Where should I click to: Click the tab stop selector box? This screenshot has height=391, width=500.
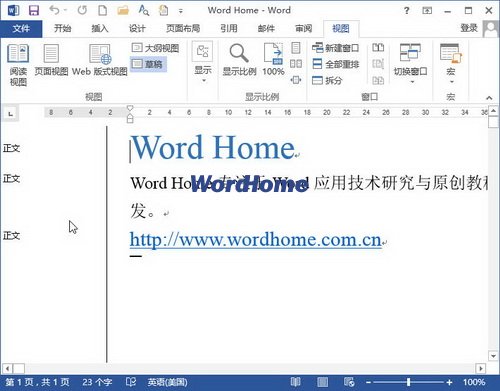click(11, 114)
